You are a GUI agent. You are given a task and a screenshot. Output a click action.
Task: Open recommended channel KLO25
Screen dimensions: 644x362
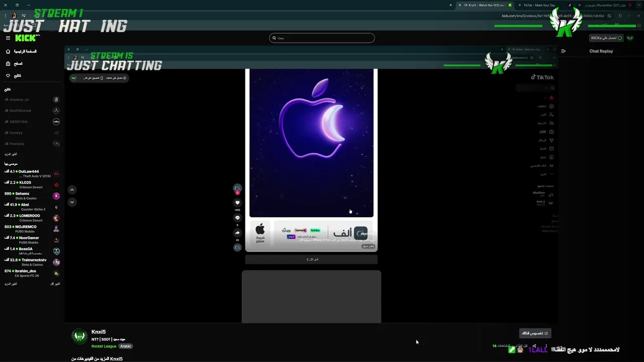click(x=32, y=185)
